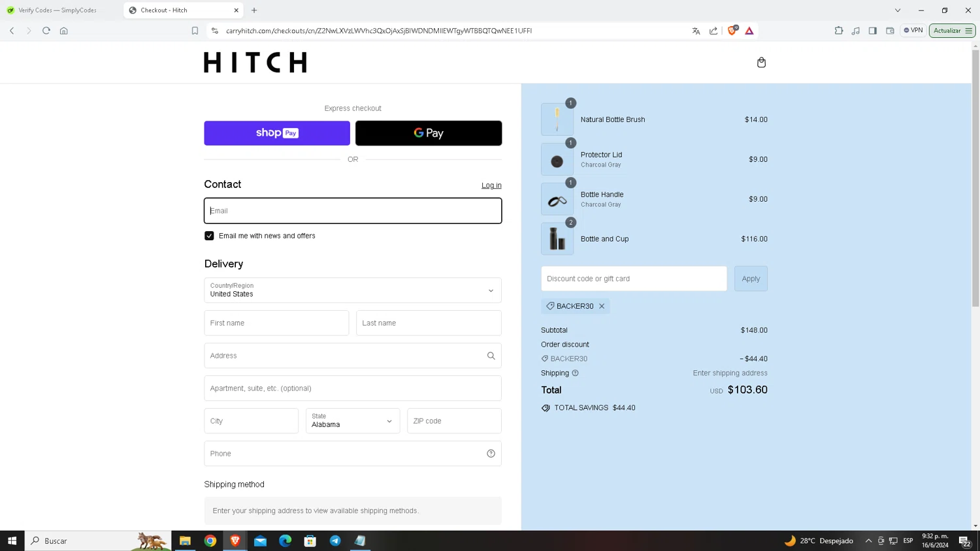Click the Total amount $103.60

[747, 390]
